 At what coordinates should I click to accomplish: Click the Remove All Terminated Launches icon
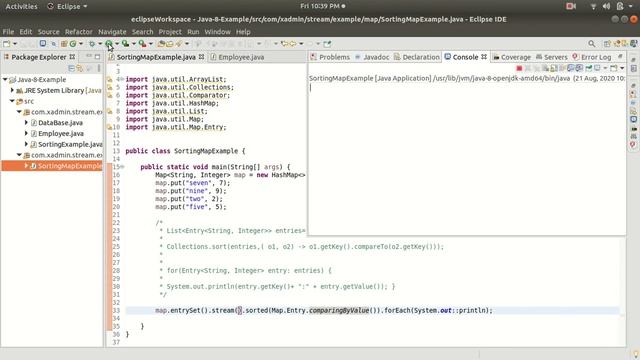pos(536,68)
